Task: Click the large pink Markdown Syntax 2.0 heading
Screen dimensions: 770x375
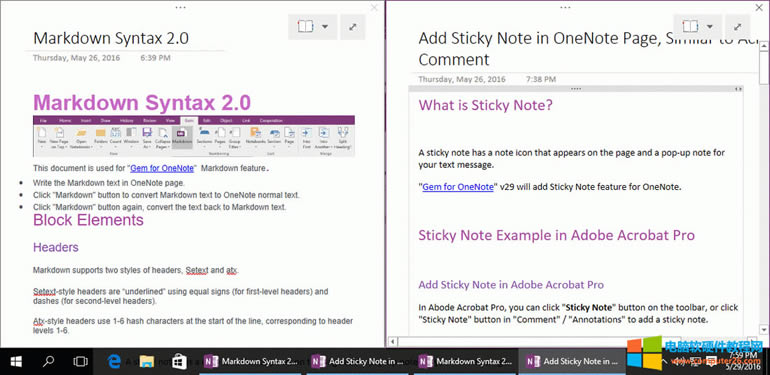Action: [x=142, y=103]
